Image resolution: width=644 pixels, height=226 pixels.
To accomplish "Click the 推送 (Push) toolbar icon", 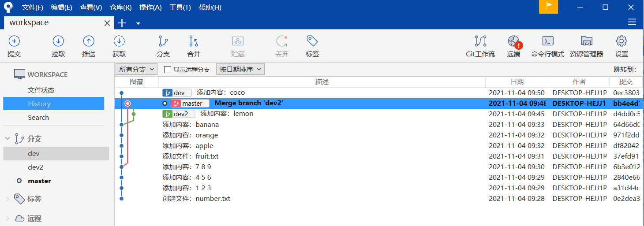I will click(x=89, y=41).
